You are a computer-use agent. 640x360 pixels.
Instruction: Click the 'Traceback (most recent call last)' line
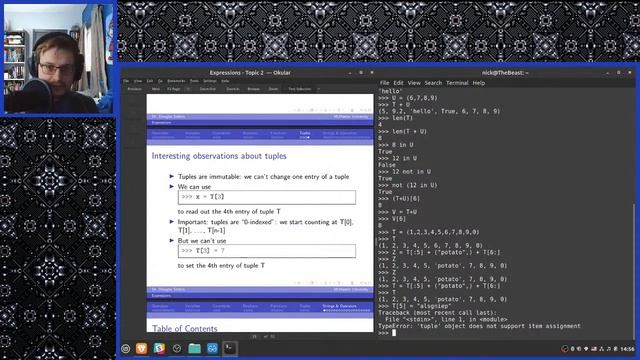point(437,313)
